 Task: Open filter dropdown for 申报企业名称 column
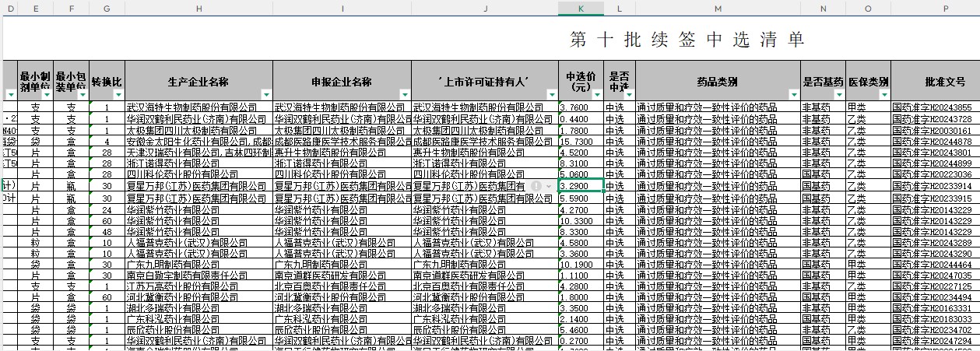404,94
